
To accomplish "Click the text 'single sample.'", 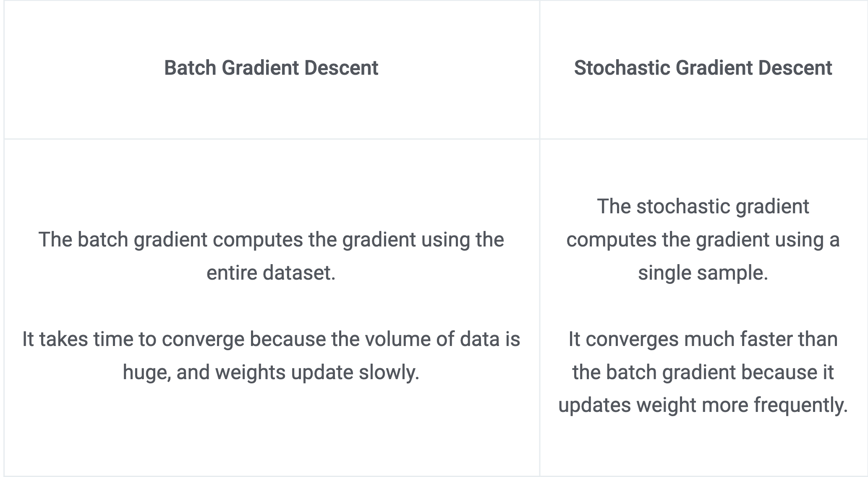I will pyautogui.click(x=703, y=273).
